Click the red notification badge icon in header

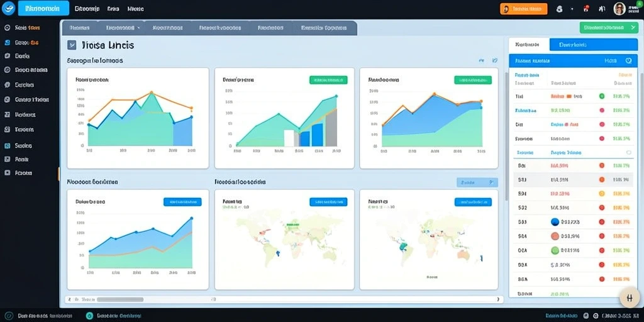pos(587,9)
